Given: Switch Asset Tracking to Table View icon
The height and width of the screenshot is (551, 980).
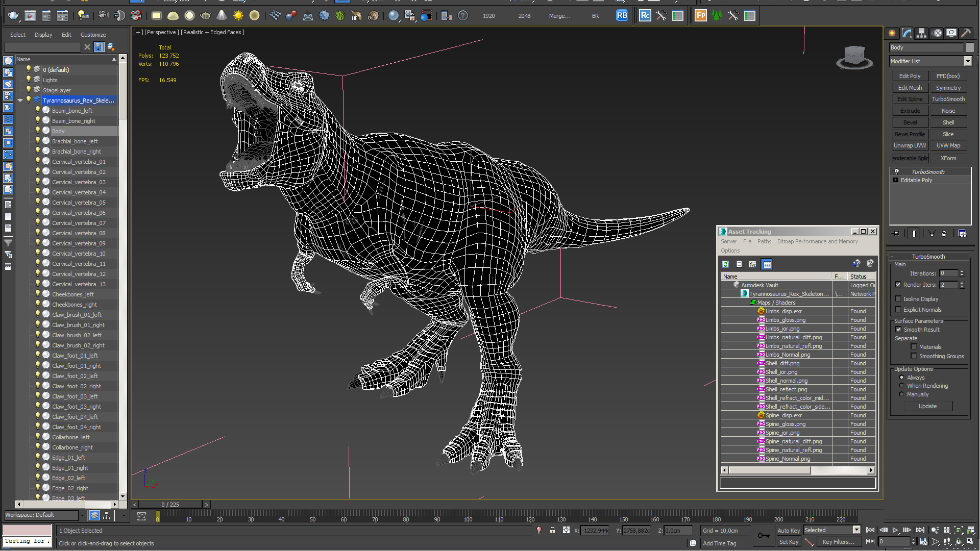Looking at the screenshot, I should [767, 264].
